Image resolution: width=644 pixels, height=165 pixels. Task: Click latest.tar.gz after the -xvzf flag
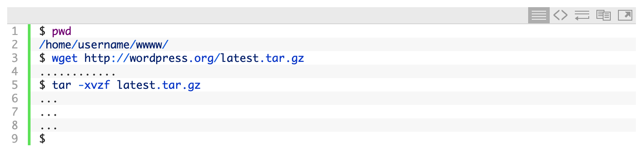(x=159, y=85)
